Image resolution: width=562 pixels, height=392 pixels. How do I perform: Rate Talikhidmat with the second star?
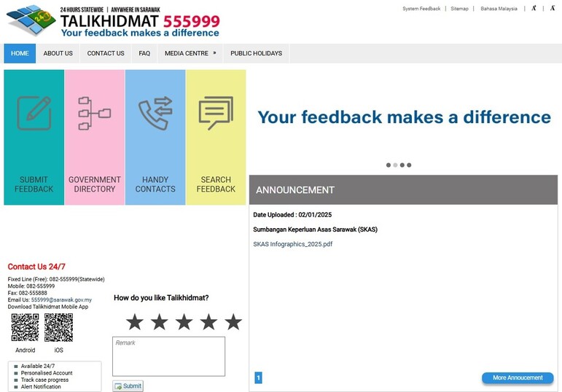pos(160,322)
